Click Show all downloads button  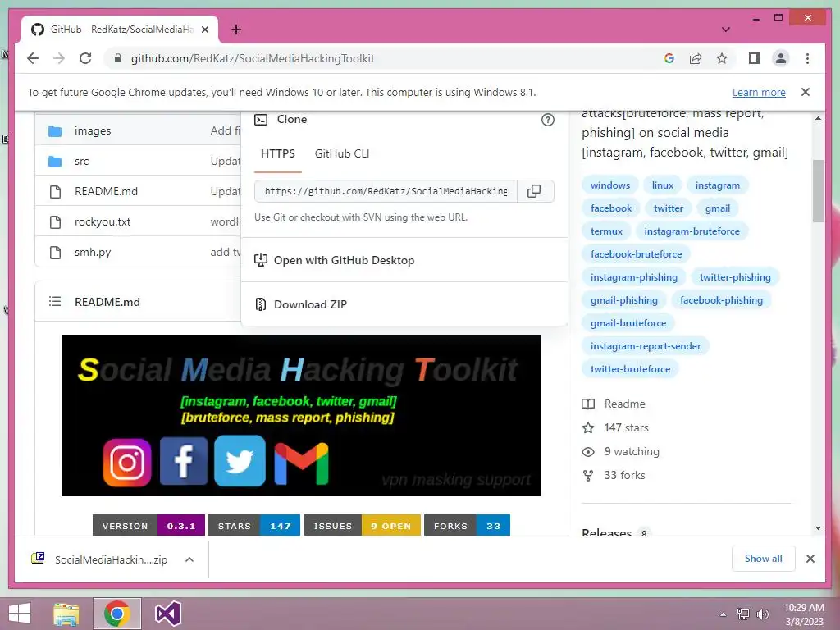pos(763,559)
